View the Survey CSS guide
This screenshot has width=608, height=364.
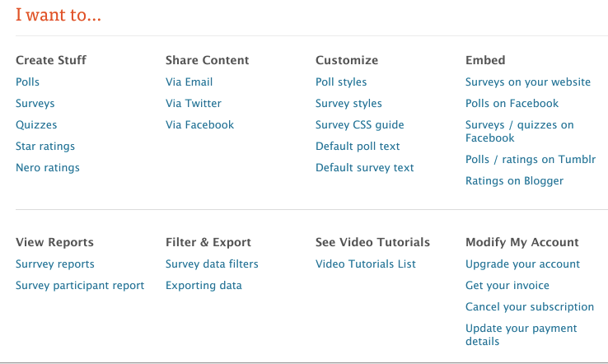[x=359, y=125]
